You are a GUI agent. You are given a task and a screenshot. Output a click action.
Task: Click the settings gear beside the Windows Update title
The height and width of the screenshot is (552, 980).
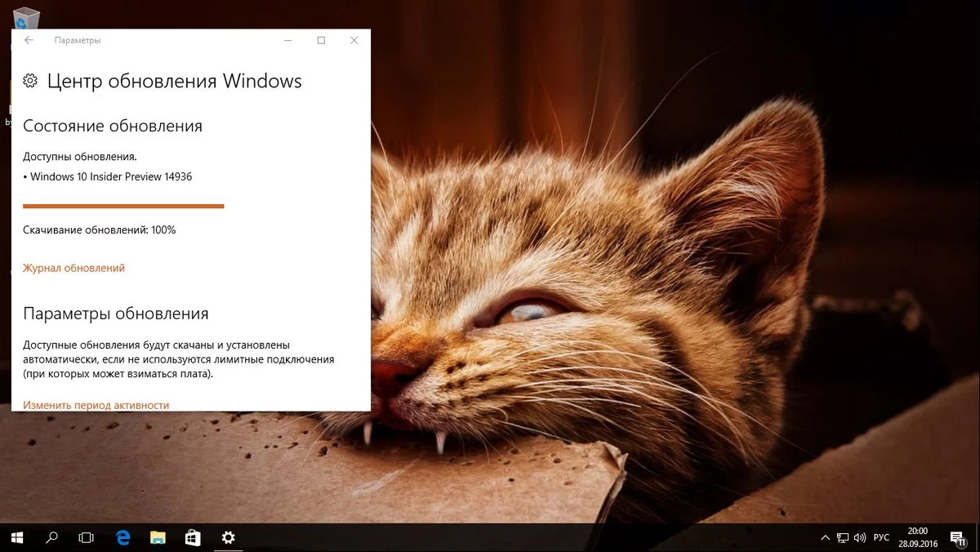click(30, 80)
